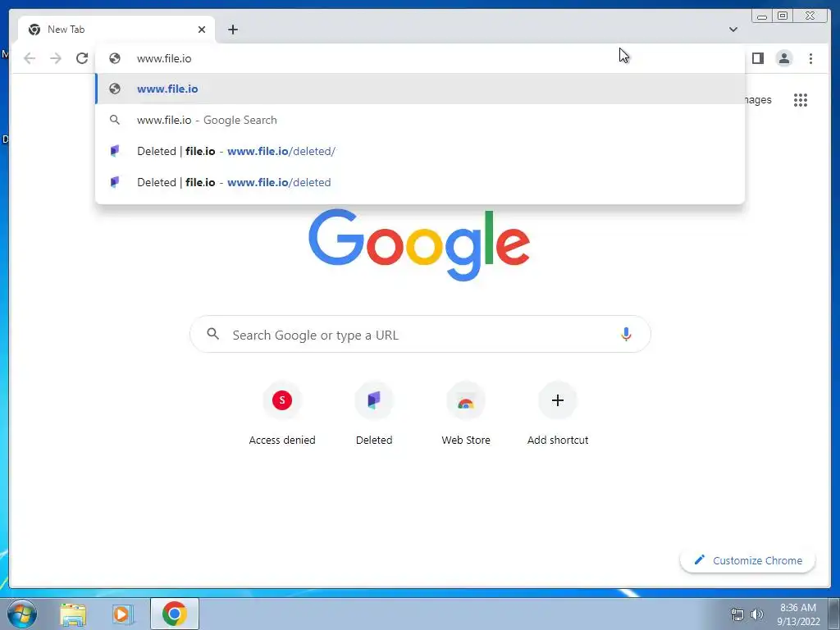
Task: Open the Web Store shortcut
Action: pyautogui.click(x=466, y=414)
